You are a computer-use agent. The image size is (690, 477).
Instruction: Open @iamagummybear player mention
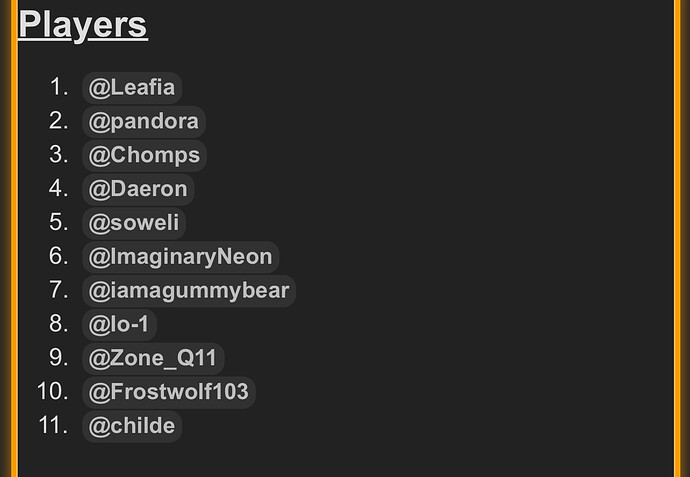[x=189, y=291]
